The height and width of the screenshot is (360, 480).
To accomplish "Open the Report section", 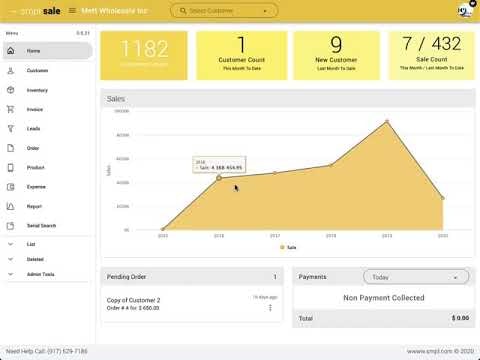I will coord(47,206).
